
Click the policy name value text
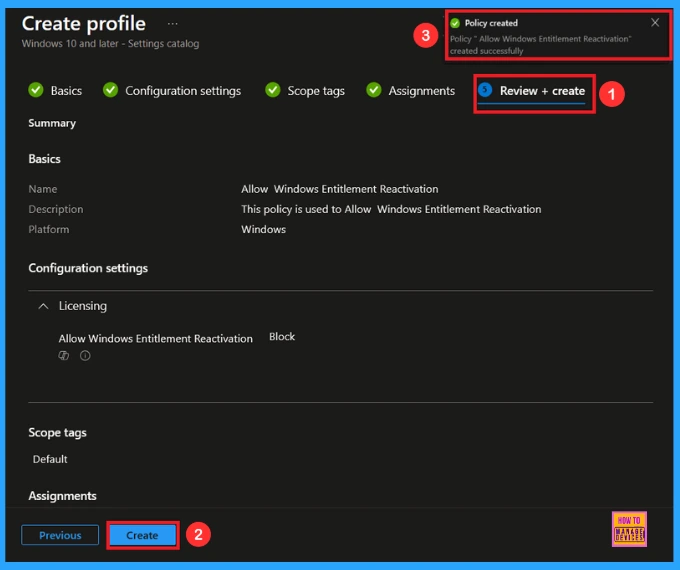[340, 189]
